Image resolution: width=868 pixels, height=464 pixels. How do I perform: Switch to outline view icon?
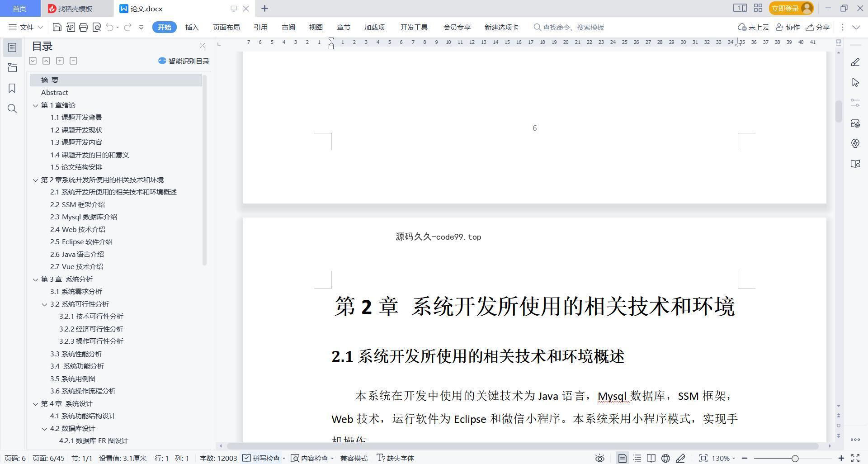(637, 458)
